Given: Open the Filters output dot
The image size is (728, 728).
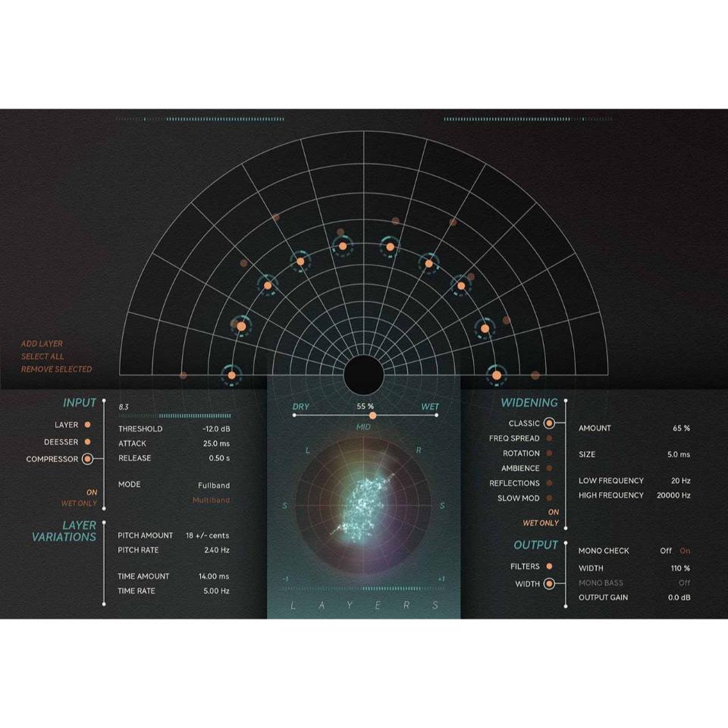Looking at the screenshot, I should click(x=549, y=566).
